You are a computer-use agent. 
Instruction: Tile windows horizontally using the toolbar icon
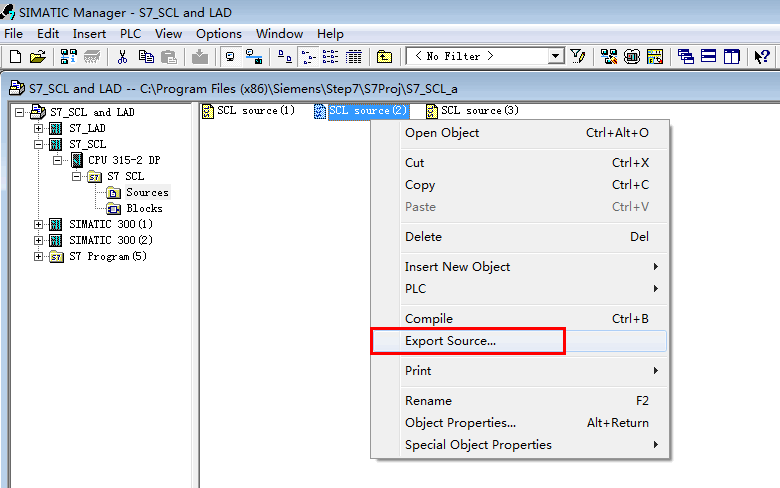click(708, 57)
